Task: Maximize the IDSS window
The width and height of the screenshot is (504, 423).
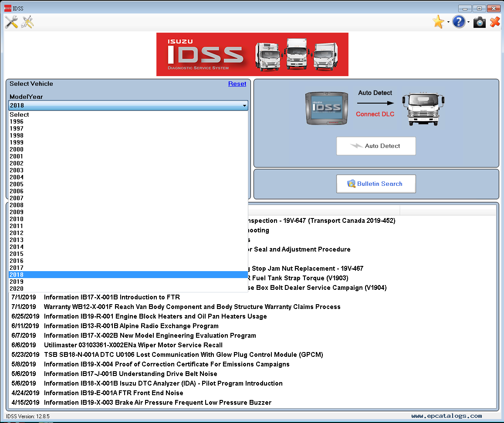Action: point(479,8)
